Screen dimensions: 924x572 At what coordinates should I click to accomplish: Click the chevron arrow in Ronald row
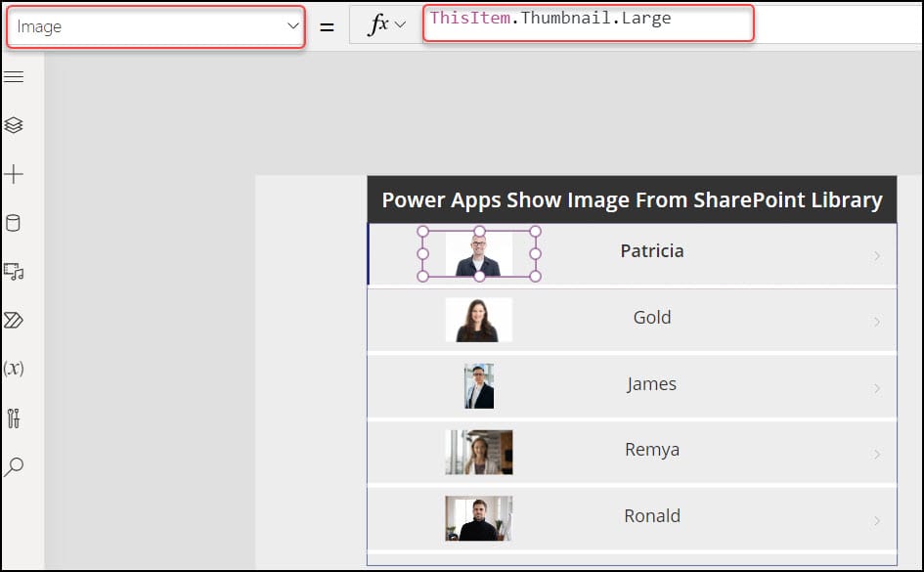(x=877, y=521)
